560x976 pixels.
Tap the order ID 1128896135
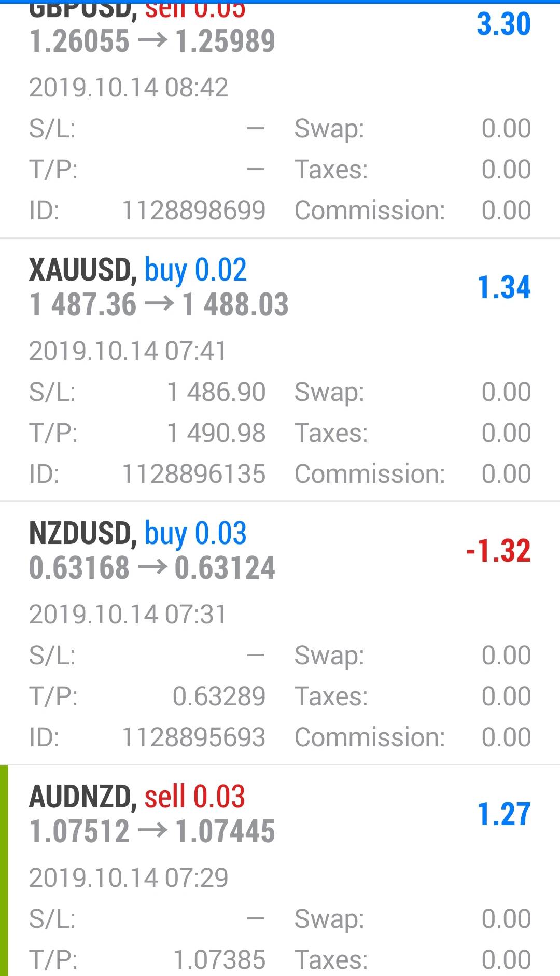click(x=193, y=474)
